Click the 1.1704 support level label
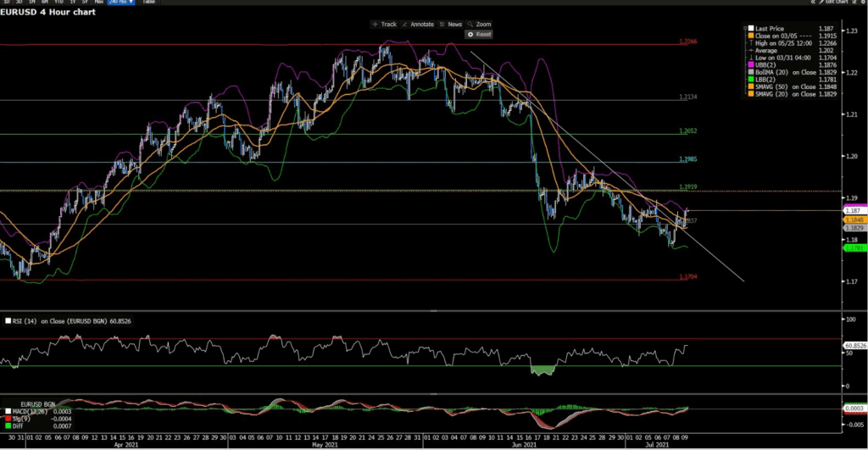The height and width of the screenshot is (450, 868). (688, 277)
